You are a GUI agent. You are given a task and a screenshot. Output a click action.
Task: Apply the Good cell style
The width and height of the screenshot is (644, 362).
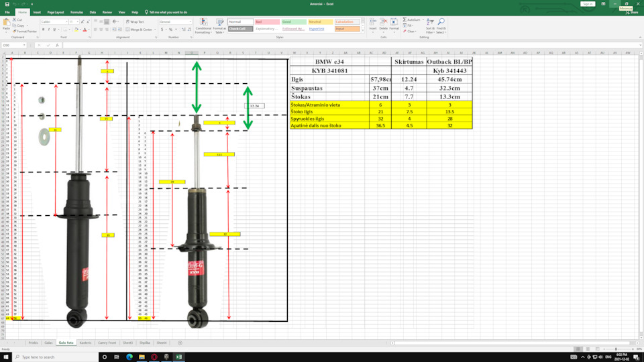(292, 22)
